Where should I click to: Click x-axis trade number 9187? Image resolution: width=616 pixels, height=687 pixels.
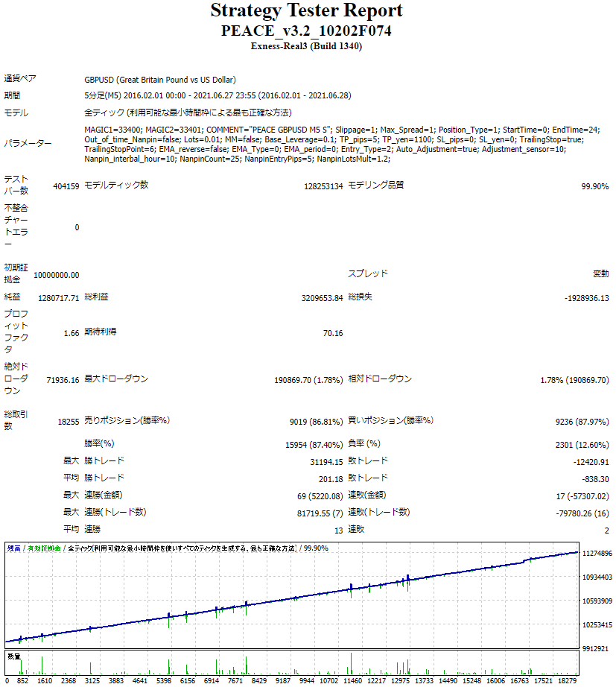283,681
